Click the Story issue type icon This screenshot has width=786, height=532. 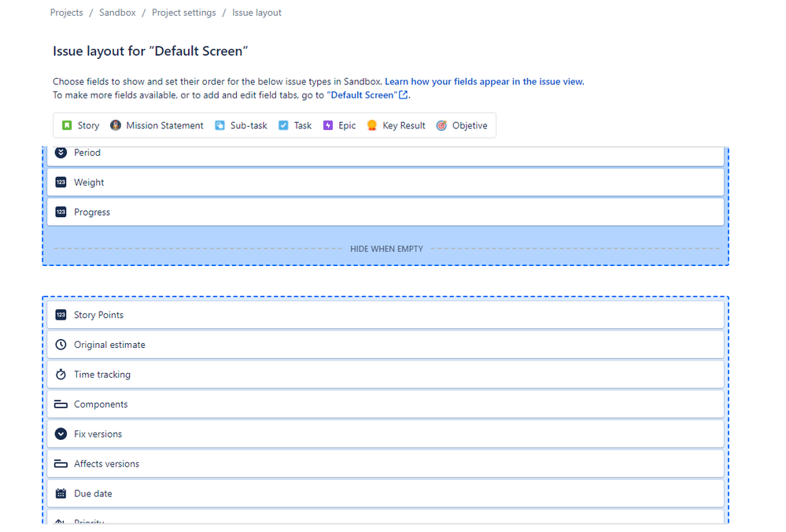click(67, 125)
